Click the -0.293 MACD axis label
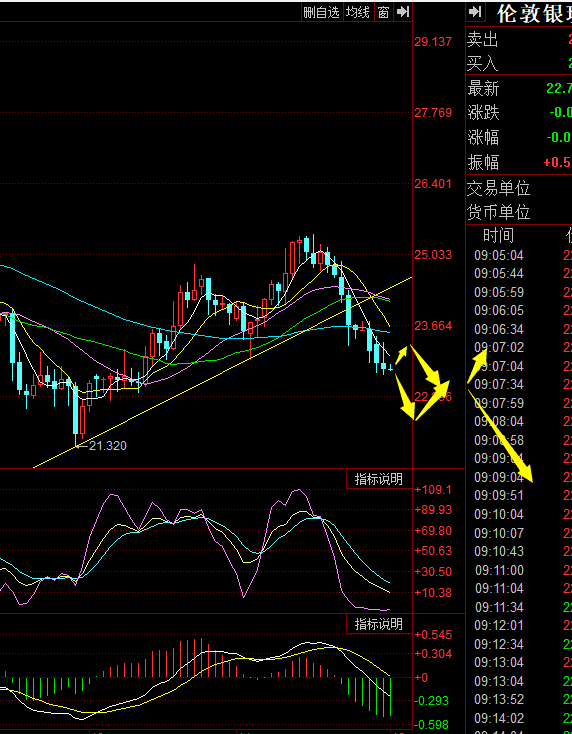Viewport: 572px width, 734px height. click(x=432, y=701)
